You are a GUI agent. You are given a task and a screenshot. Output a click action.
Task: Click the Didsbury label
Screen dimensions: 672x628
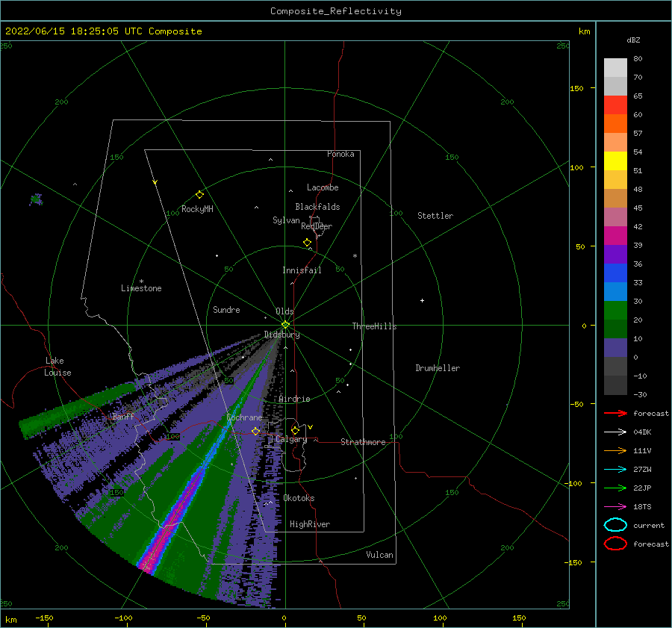[281, 335]
